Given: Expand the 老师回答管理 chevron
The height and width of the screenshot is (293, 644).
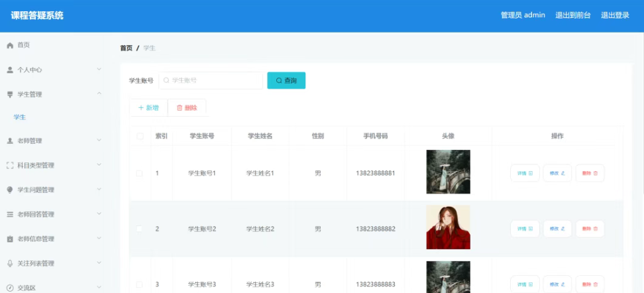Looking at the screenshot, I should tap(99, 213).
